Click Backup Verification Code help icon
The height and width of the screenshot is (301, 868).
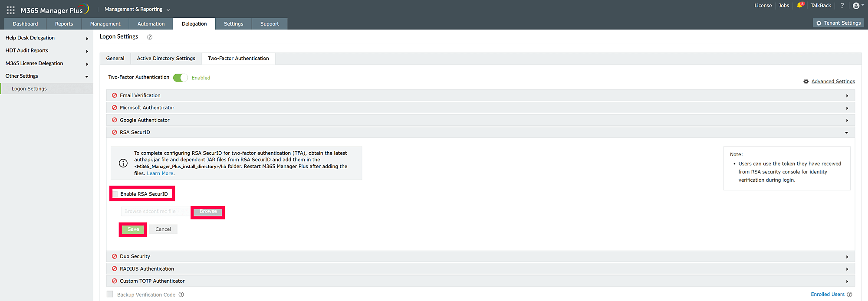click(181, 294)
